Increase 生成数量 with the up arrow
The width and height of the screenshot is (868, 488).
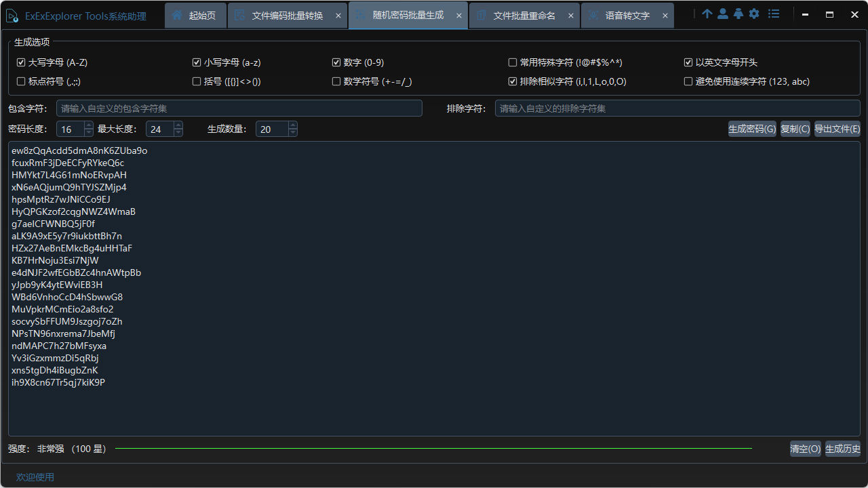click(292, 125)
